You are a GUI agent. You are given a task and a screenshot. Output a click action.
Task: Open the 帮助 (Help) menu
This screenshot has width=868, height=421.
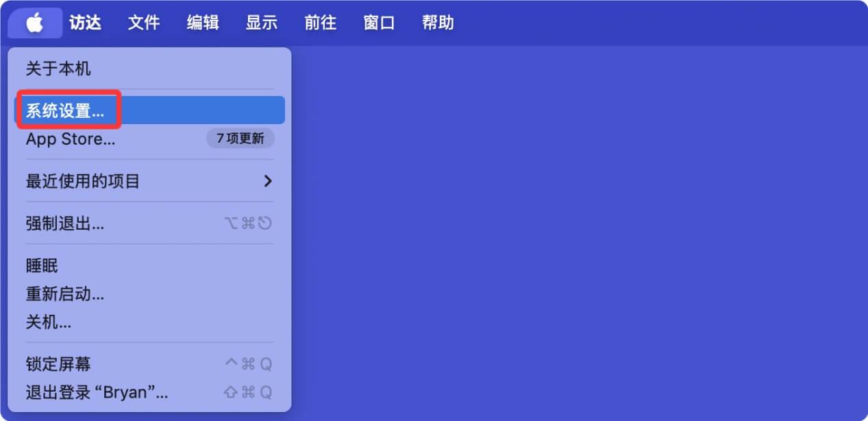[438, 22]
